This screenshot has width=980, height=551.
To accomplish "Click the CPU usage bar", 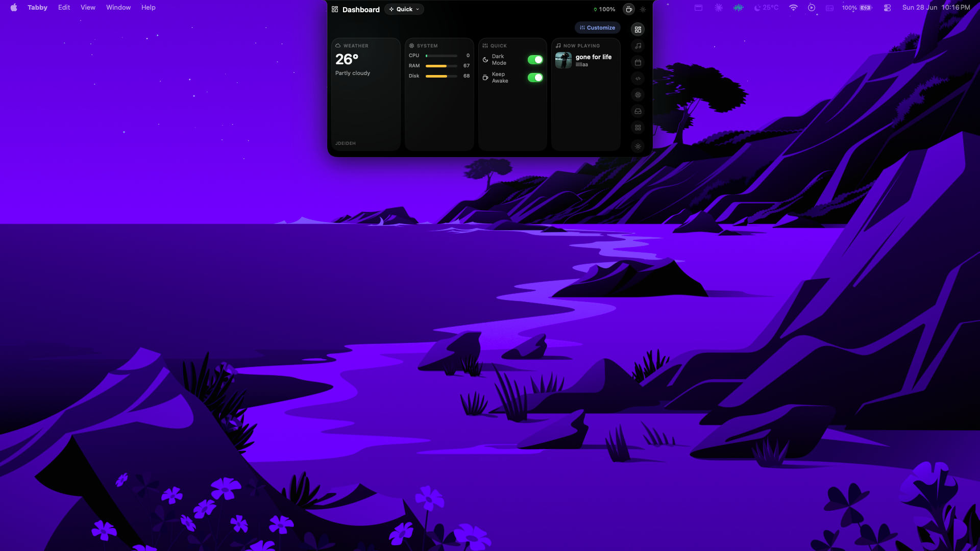I will click(442, 56).
